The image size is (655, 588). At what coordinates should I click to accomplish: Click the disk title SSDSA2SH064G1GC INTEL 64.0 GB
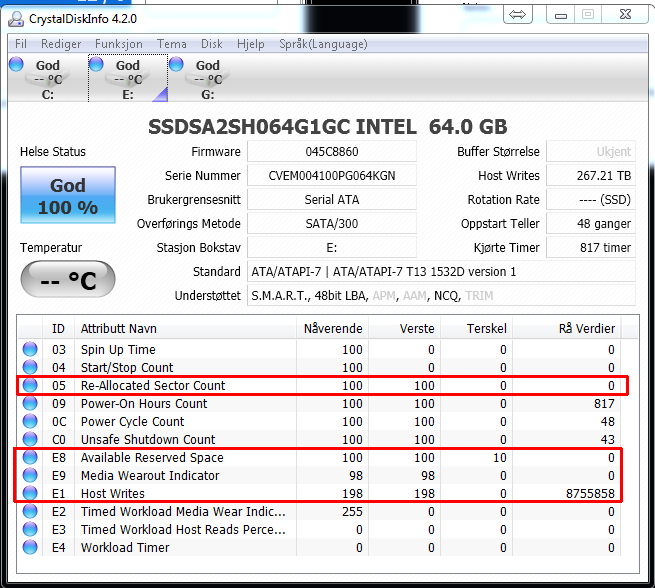(x=328, y=127)
